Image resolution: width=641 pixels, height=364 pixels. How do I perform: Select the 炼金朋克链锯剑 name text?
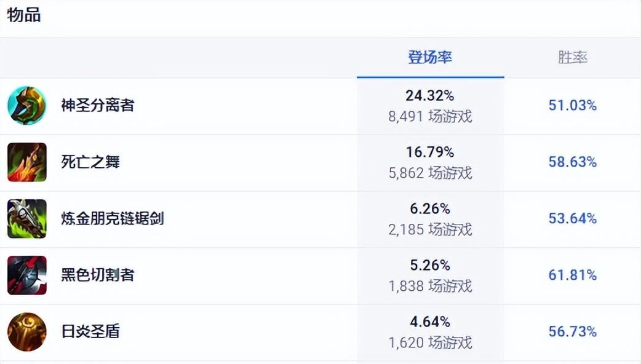coord(113,218)
